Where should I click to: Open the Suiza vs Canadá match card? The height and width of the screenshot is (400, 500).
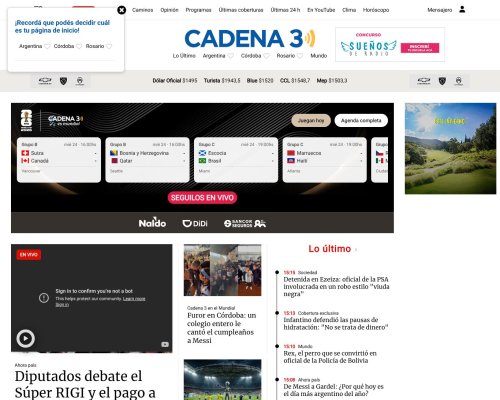[x=59, y=160]
